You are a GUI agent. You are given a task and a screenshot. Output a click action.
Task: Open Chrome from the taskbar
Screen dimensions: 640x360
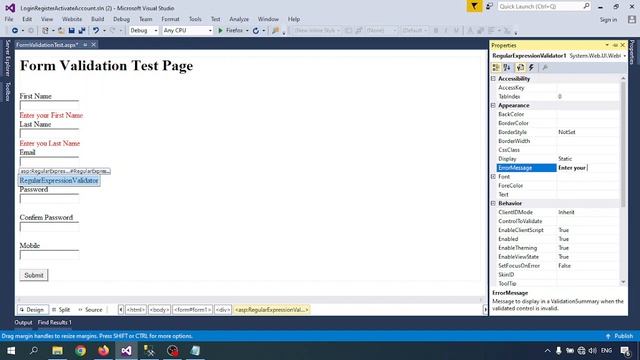tap(80, 351)
